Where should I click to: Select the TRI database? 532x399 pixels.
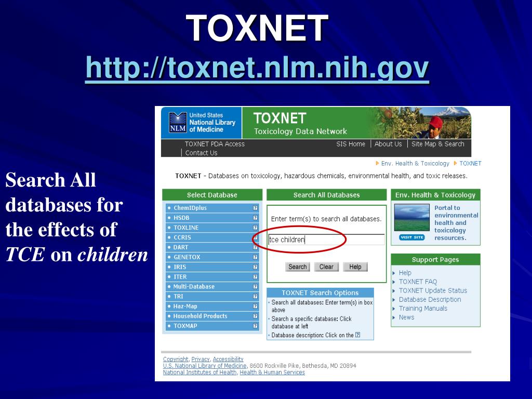click(179, 297)
